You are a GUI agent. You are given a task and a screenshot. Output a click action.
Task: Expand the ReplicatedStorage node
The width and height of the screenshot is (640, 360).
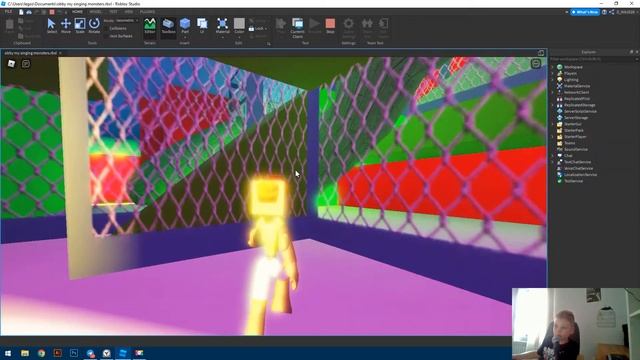coord(553,105)
